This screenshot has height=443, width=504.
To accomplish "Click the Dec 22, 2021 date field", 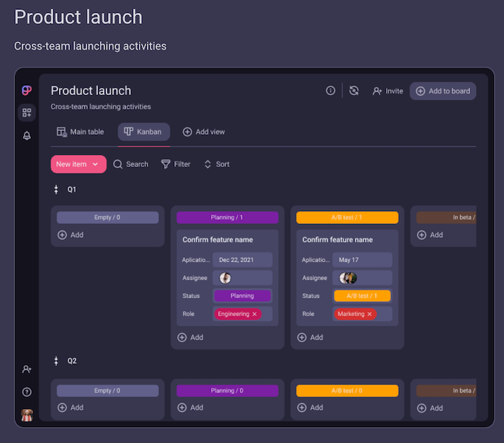I will 242,259.
